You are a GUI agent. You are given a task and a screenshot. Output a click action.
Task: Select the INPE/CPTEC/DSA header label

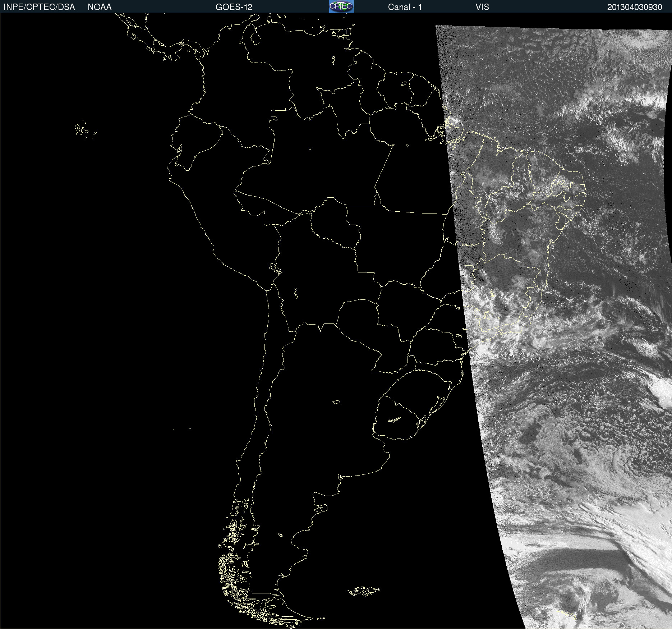pyautogui.click(x=39, y=7)
